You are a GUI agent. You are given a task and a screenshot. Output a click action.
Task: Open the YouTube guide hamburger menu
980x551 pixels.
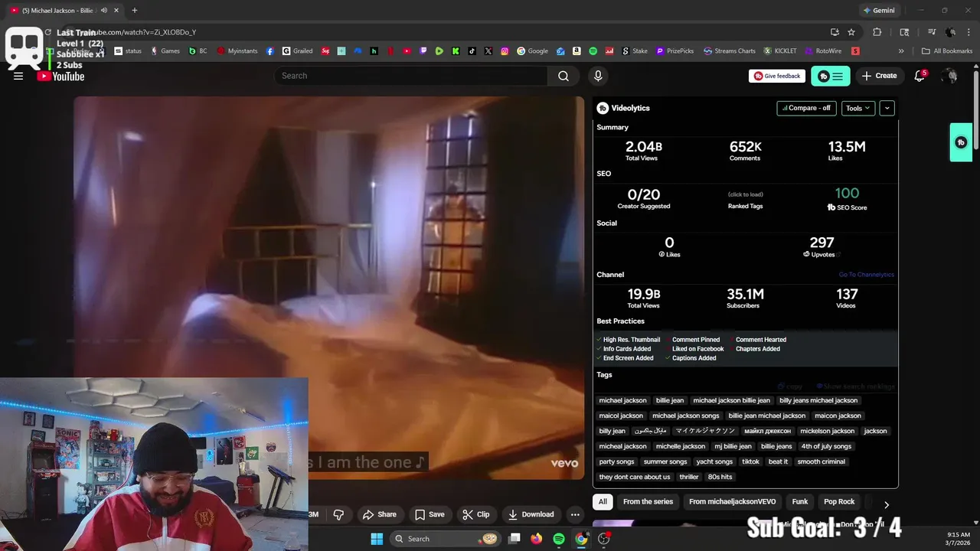(x=18, y=76)
